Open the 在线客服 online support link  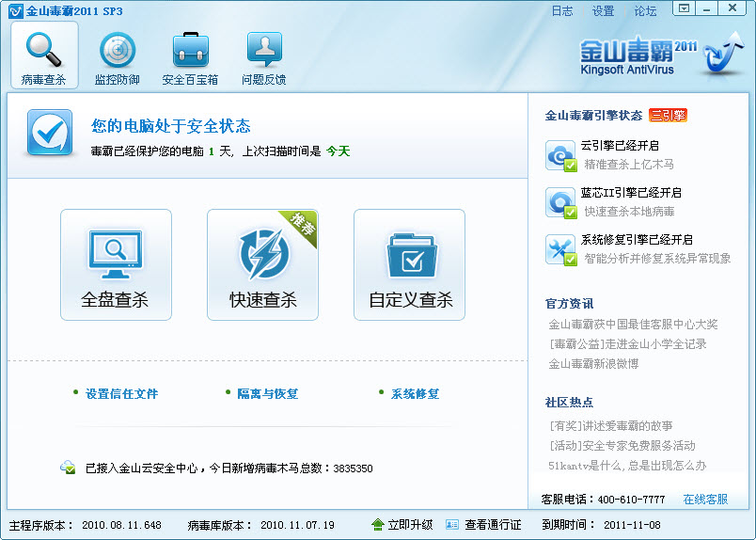pyautogui.click(x=705, y=499)
